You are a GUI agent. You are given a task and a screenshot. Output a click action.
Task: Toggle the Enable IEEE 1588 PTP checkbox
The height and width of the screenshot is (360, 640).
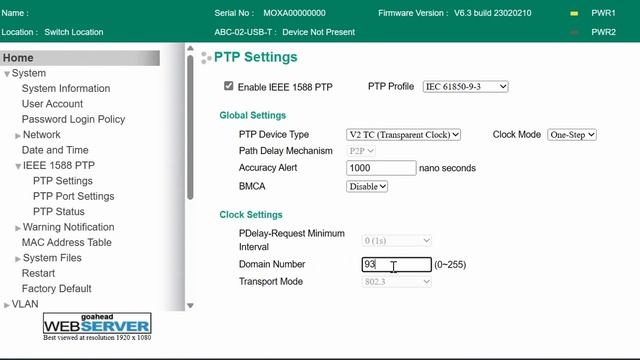click(x=229, y=86)
